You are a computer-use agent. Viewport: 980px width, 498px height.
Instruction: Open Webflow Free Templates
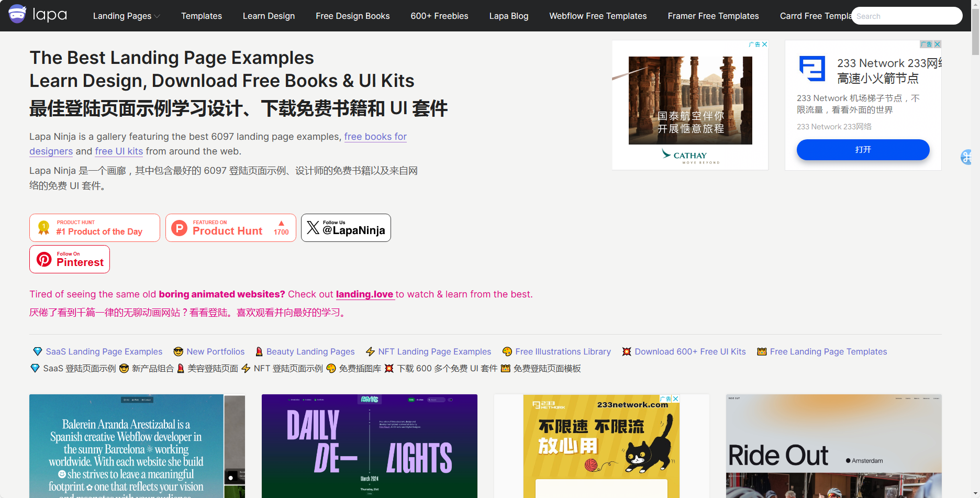pyautogui.click(x=598, y=16)
